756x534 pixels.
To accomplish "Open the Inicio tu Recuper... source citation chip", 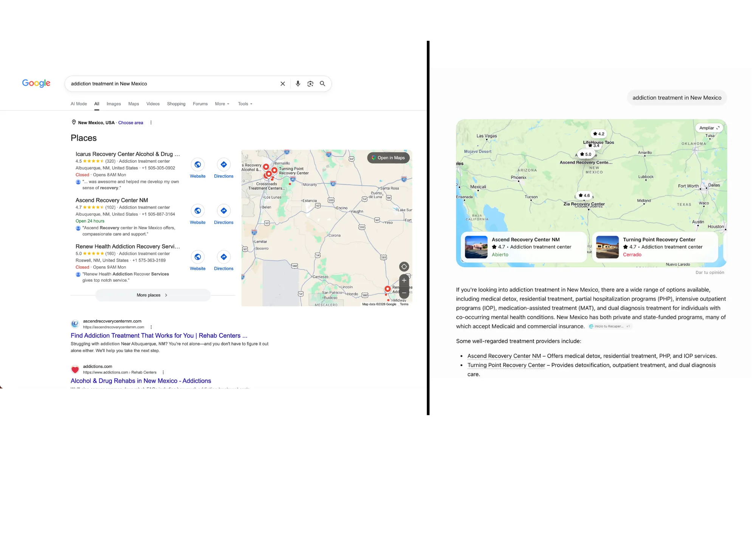I will point(610,326).
